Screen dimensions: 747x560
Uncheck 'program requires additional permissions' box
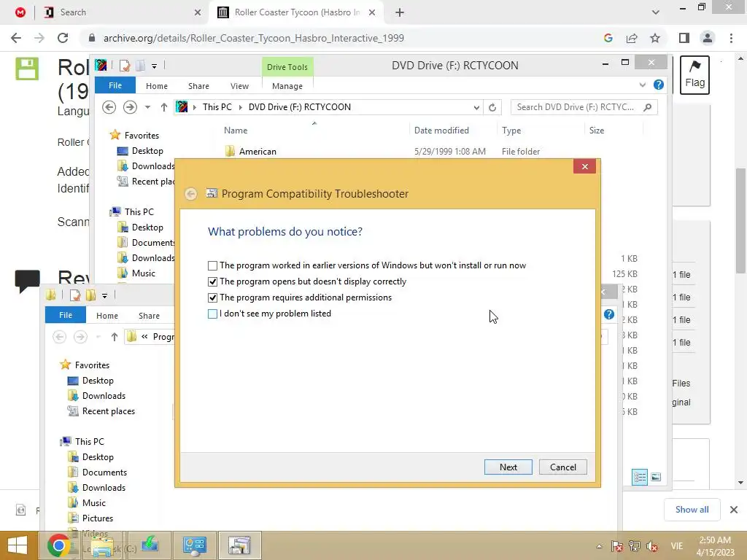point(212,297)
